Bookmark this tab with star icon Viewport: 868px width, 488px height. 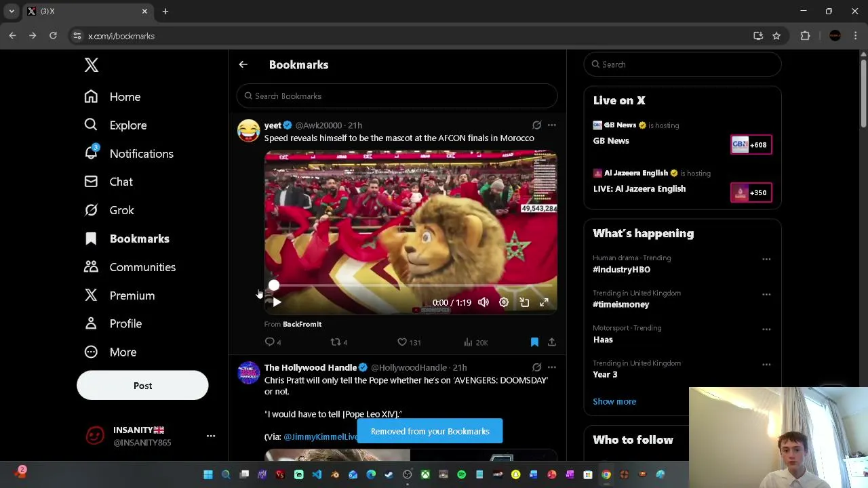(776, 36)
